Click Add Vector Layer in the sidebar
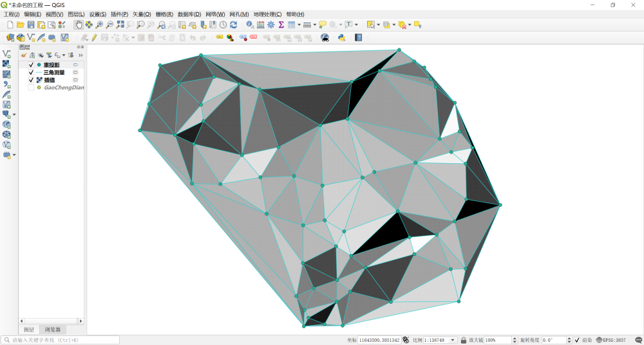The width and height of the screenshot is (644, 345). coord(6,54)
